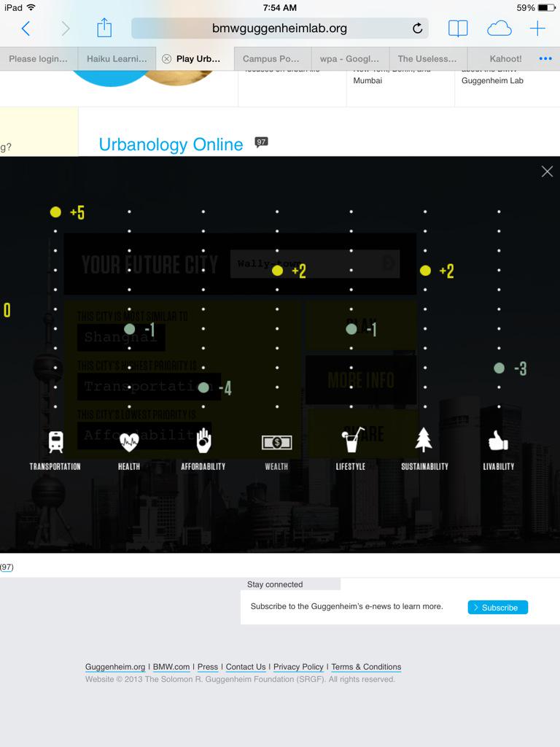
Task: Click the Wally-town city name field
Action: point(315,263)
